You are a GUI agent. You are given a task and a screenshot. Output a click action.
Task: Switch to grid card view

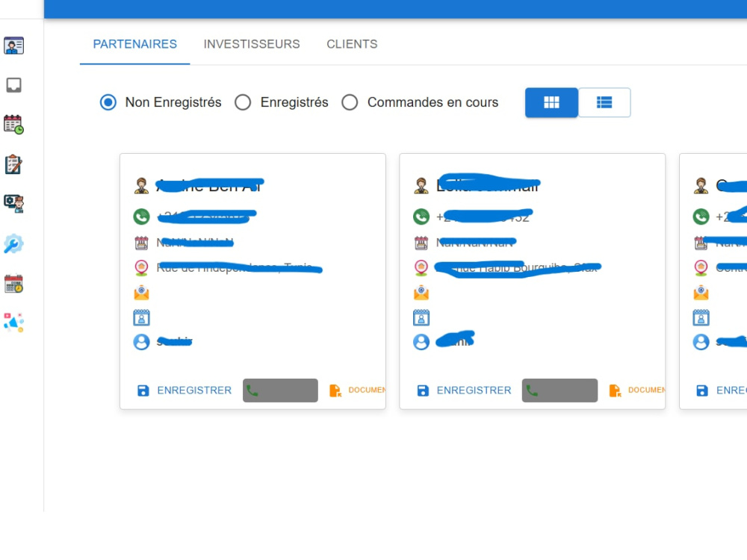point(551,102)
